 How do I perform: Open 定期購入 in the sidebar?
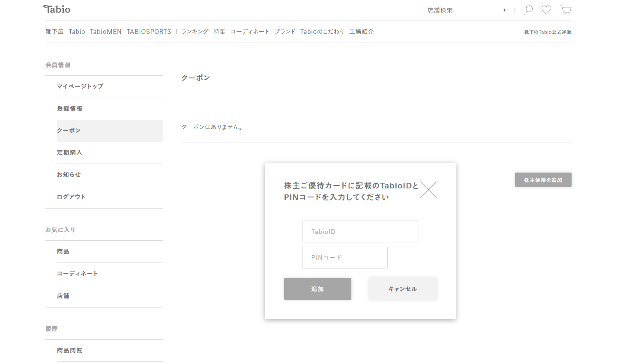(x=110, y=152)
